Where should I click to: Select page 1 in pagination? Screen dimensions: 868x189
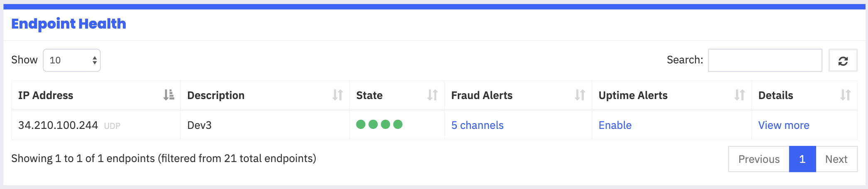pyautogui.click(x=802, y=159)
